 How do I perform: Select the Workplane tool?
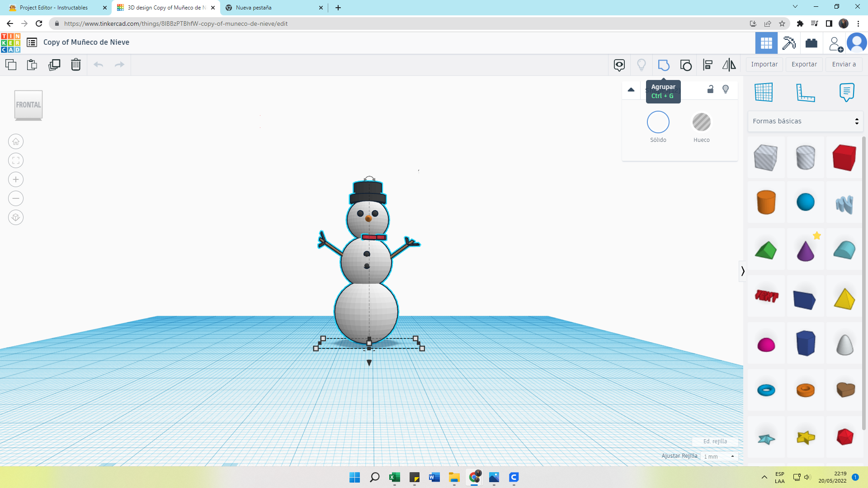764,92
